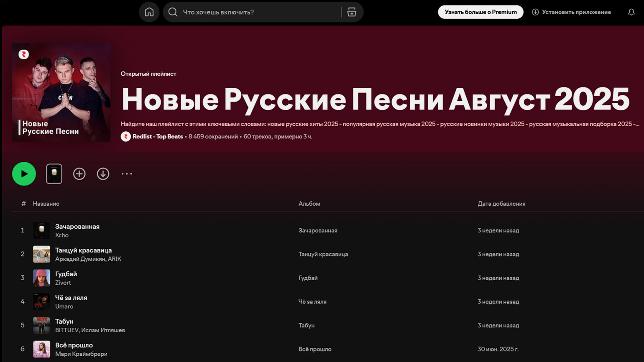Select track title 'Танцуй красавица'

click(84, 250)
